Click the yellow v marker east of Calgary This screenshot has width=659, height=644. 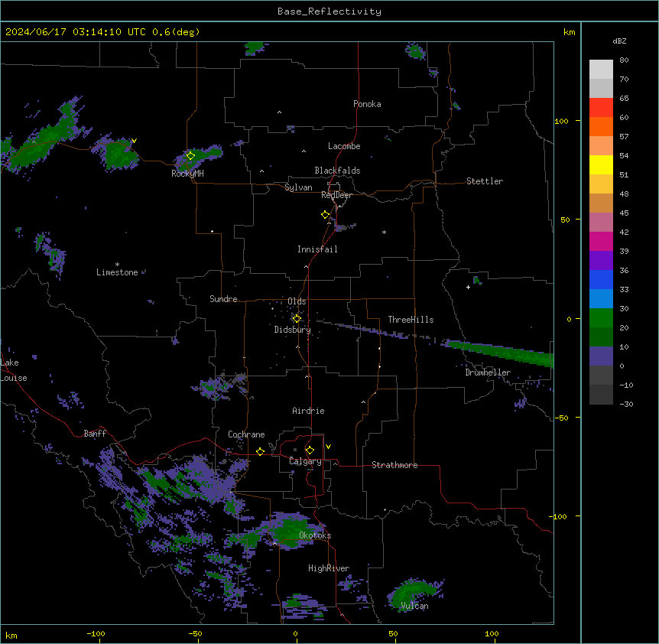click(328, 447)
